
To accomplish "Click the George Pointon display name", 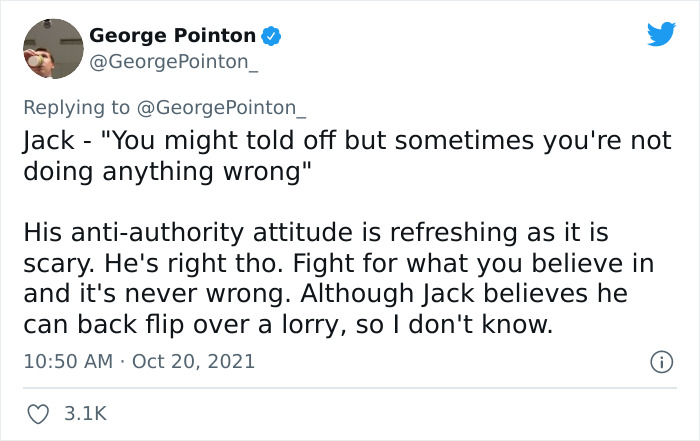I will (172, 36).
